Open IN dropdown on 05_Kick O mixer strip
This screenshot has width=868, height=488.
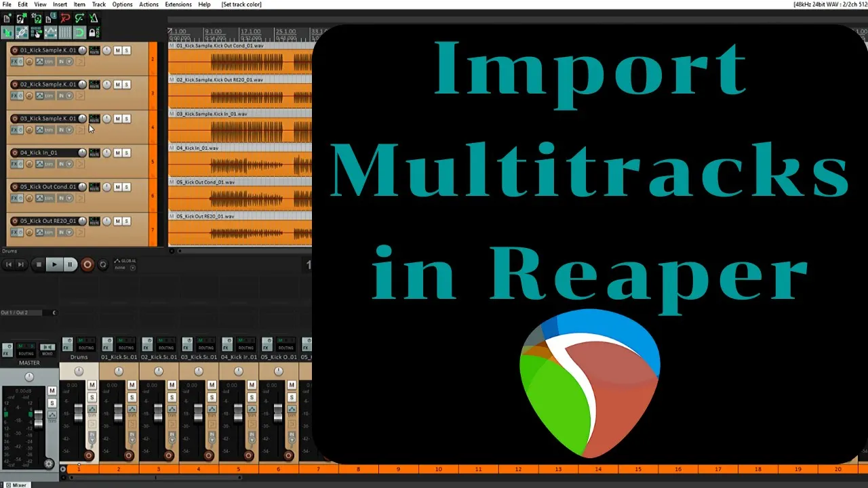[x=292, y=437]
